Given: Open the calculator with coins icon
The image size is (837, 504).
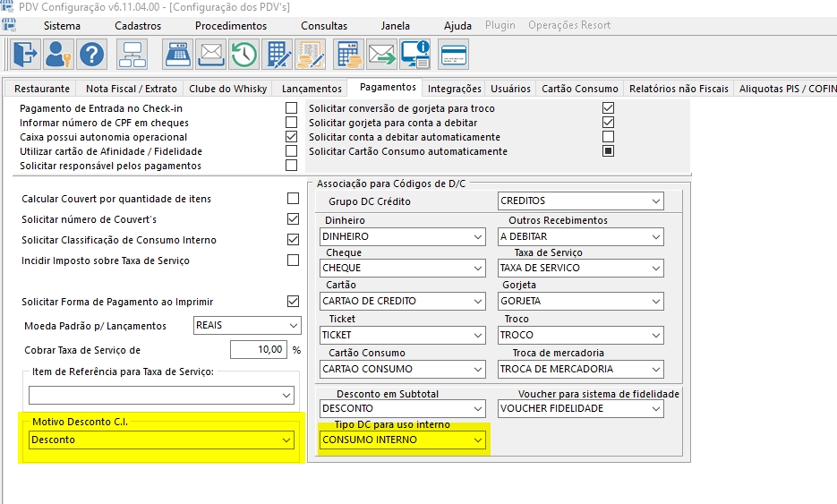Looking at the screenshot, I should tap(348, 55).
